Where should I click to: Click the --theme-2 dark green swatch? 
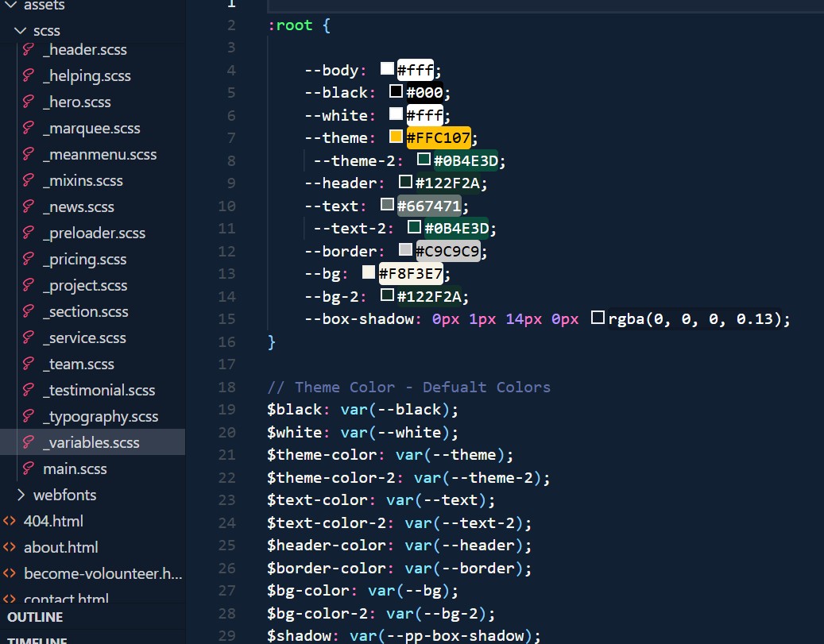[x=424, y=160]
